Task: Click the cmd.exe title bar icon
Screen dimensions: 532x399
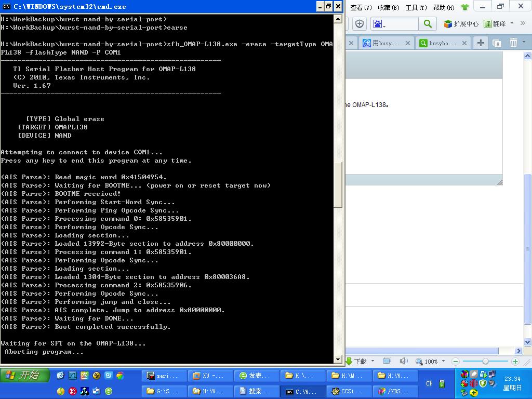Action: 6,6
